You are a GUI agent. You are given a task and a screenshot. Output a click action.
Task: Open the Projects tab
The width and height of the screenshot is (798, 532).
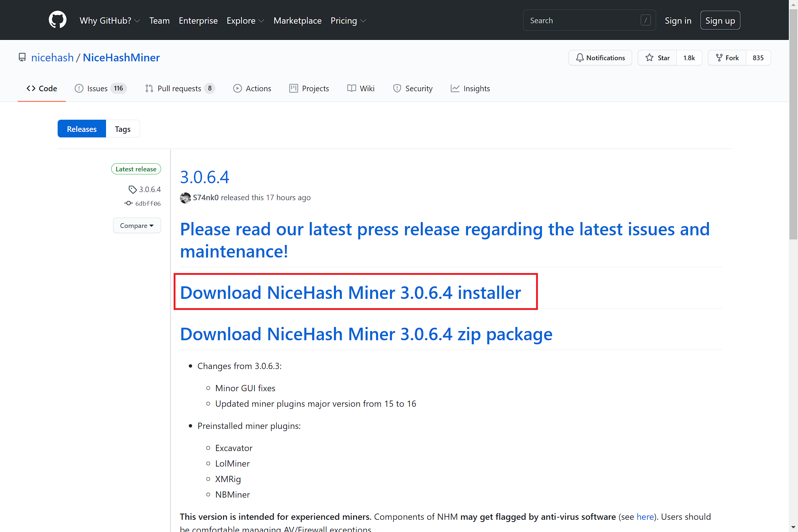coord(309,88)
